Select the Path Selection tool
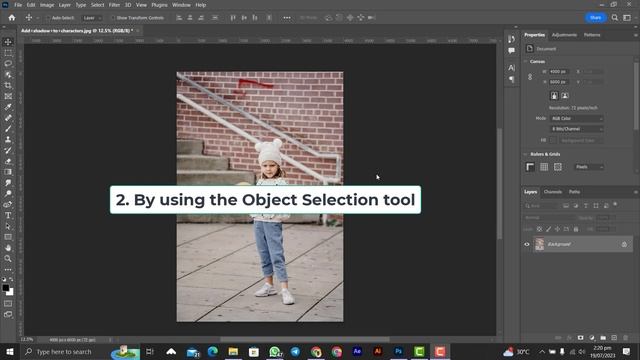The width and height of the screenshot is (640, 360). click(8, 226)
